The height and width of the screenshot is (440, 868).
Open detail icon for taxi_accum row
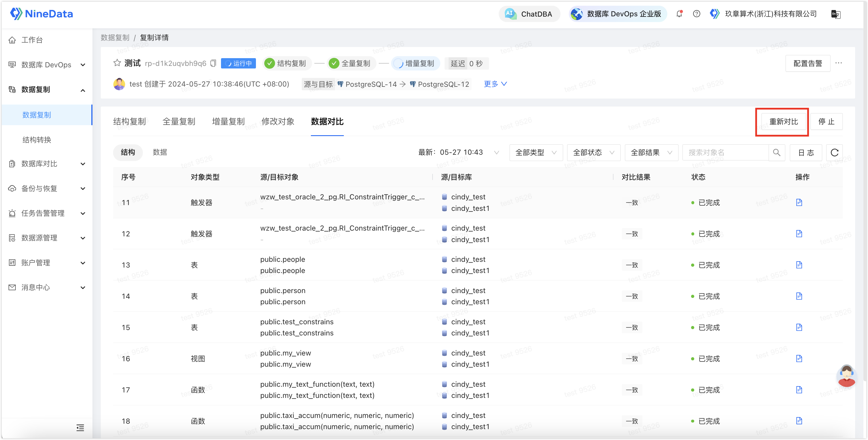point(799,421)
